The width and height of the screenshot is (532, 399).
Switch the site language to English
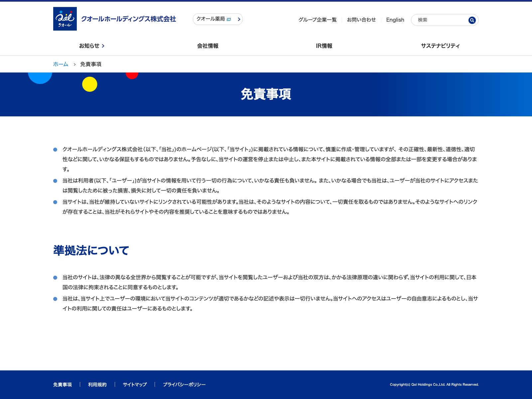[395, 20]
